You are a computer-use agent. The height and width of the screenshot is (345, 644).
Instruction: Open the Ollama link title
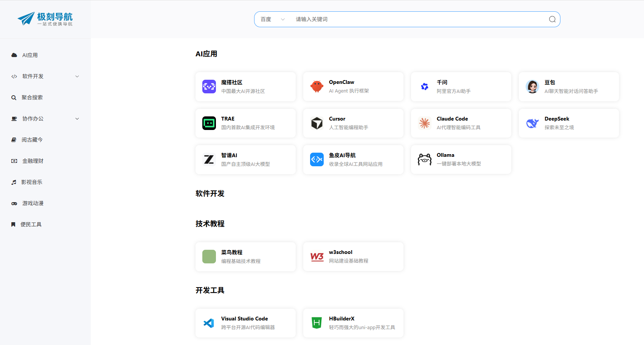coord(445,155)
